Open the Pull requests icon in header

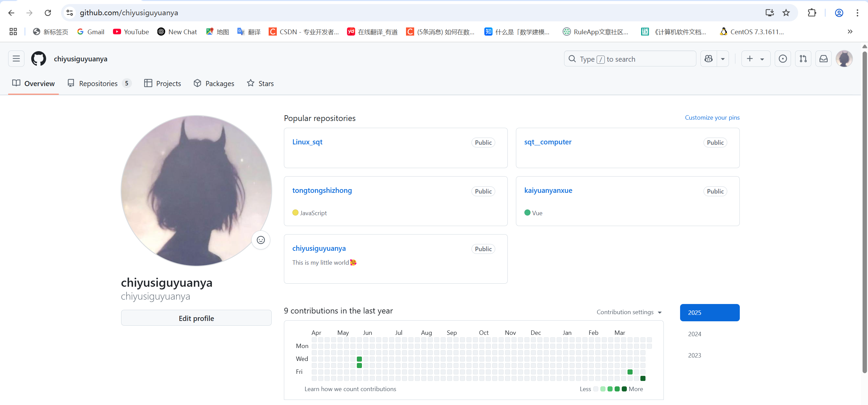803,59
